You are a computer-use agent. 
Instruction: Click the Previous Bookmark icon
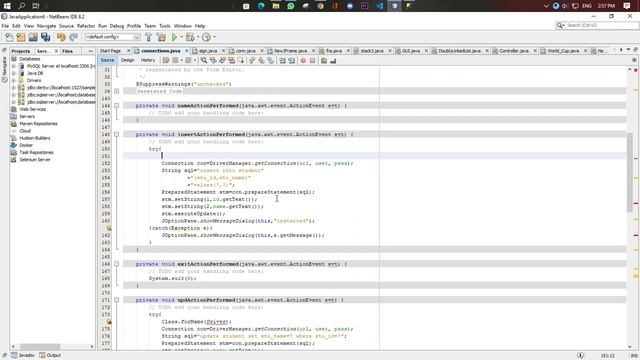[x=252, y=60]
